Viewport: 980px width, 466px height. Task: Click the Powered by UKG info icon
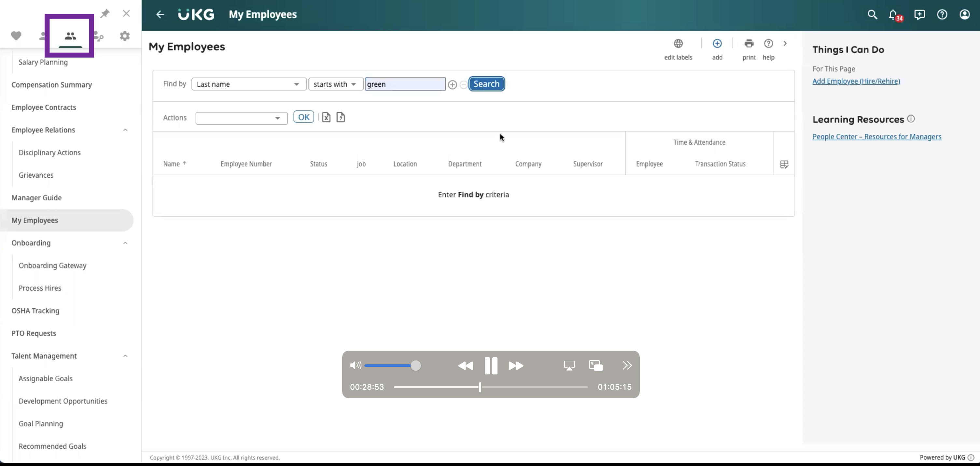point(971,457)
